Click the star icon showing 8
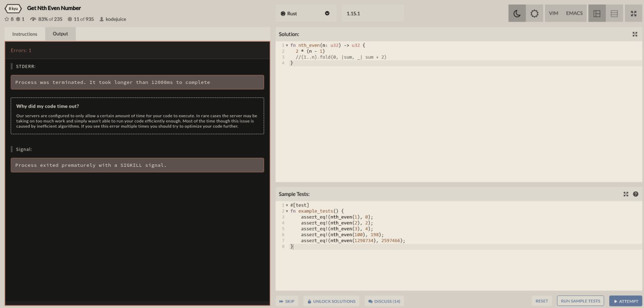 (7, 19)
